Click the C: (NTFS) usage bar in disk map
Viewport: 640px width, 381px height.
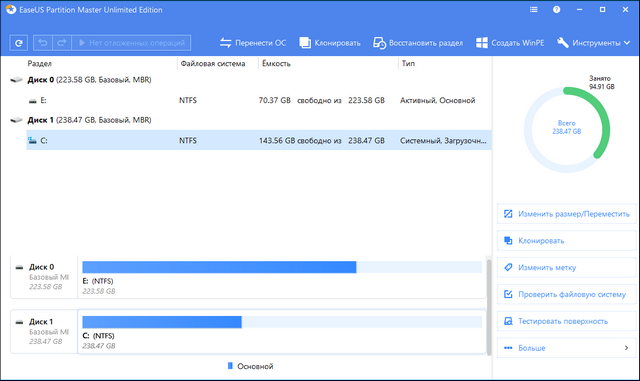click(282, 322)
